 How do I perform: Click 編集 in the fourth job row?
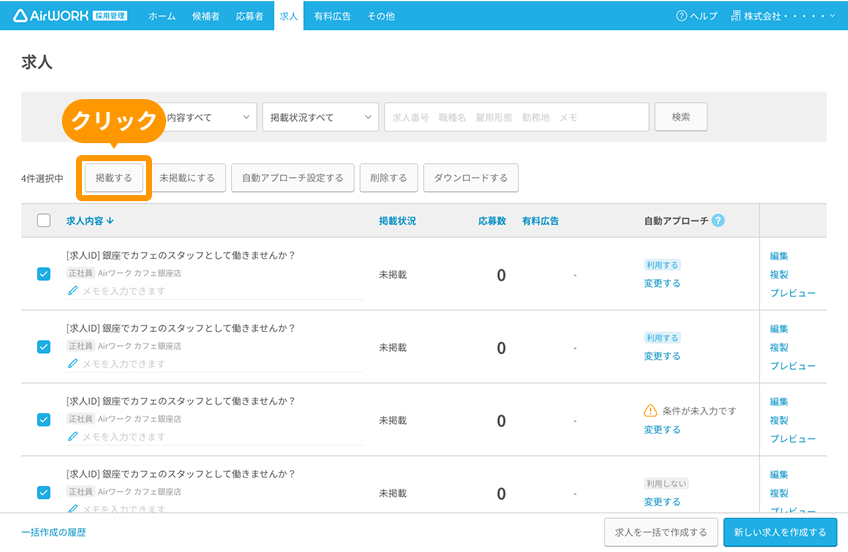[779, 475]
